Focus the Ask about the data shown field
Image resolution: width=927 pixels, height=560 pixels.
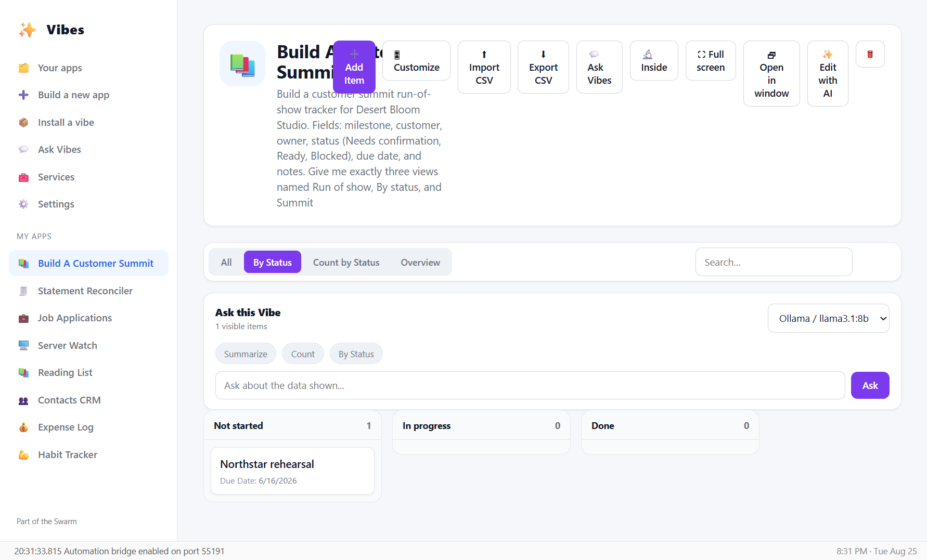pyautogui.click(x=530, y=385)
